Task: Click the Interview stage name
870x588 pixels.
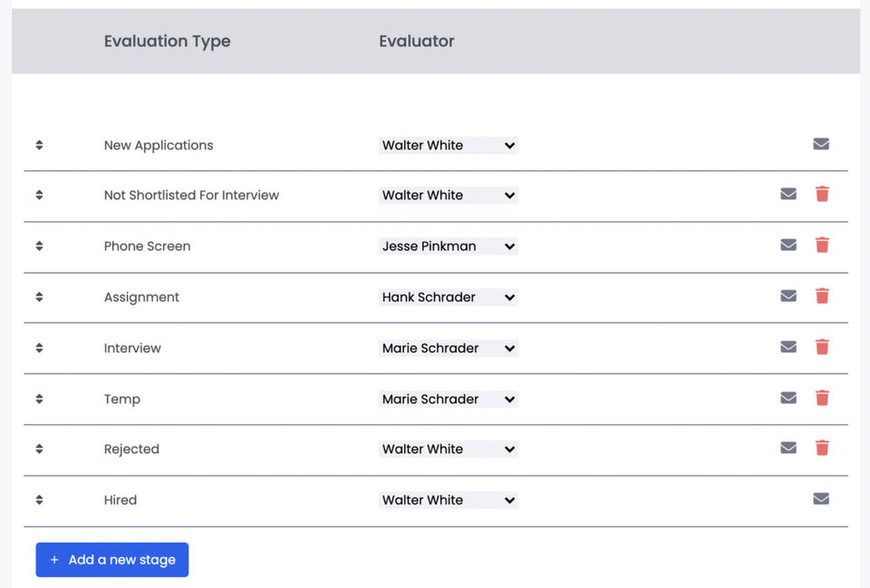Action: (x=132, y=348)
